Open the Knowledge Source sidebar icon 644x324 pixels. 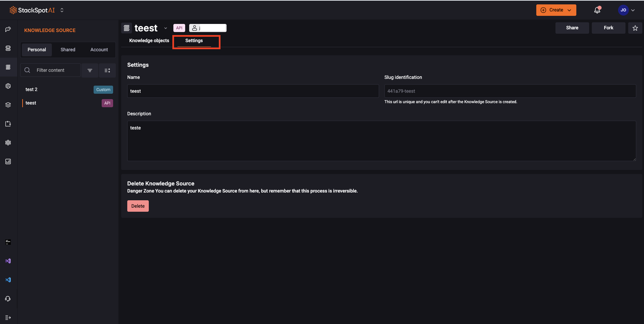8,67
